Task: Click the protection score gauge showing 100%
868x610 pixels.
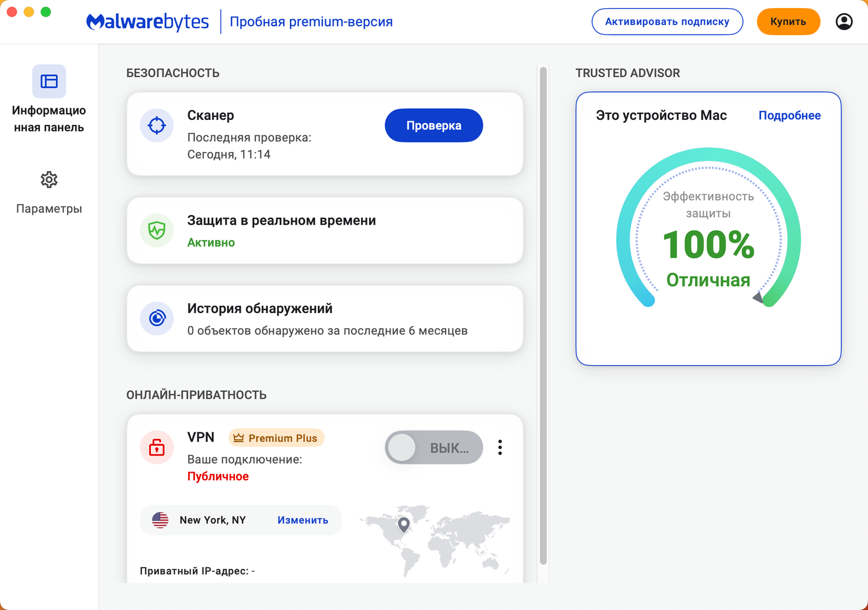Action: (708, 229)
